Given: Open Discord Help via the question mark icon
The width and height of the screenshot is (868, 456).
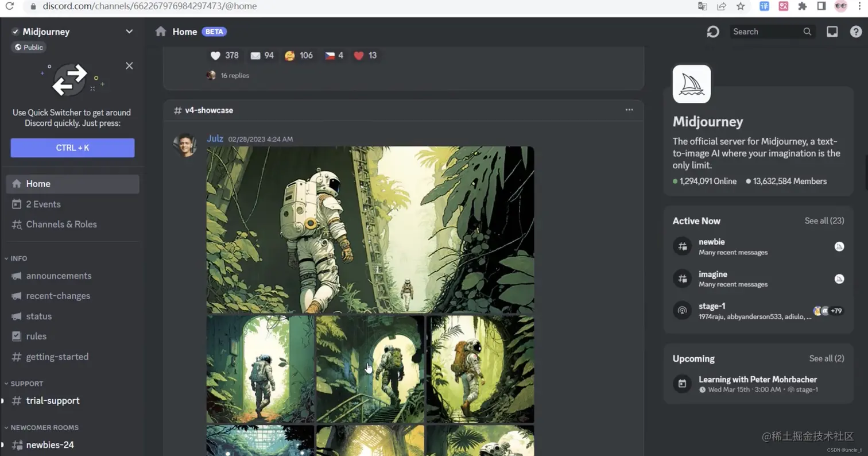Looking at the screenshot, I should 857,32.
